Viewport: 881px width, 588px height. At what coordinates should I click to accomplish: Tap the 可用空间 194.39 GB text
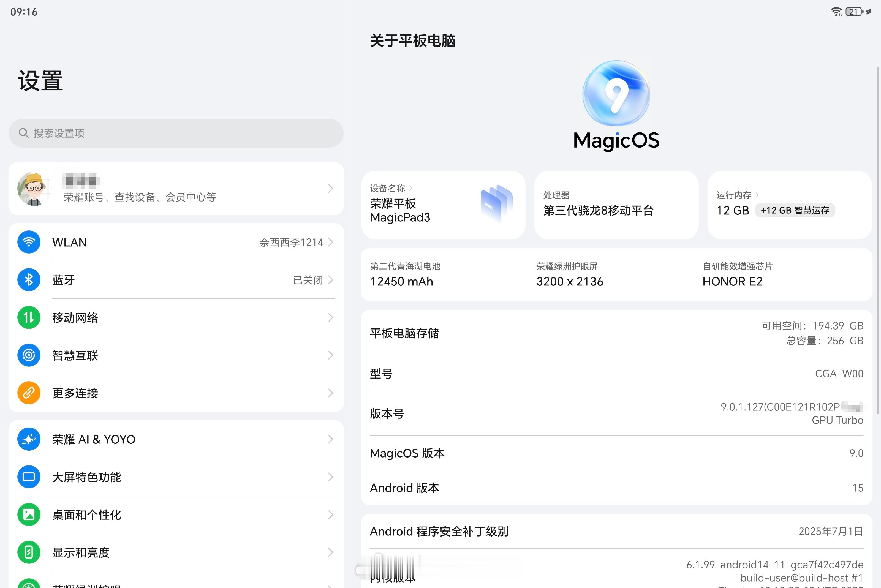[812, 325]
